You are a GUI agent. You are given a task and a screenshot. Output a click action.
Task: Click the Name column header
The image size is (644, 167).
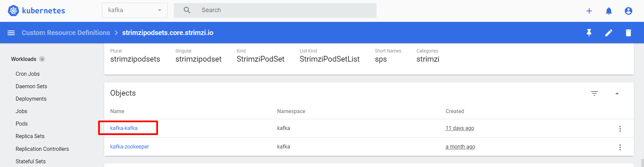(x=117, y=111)
